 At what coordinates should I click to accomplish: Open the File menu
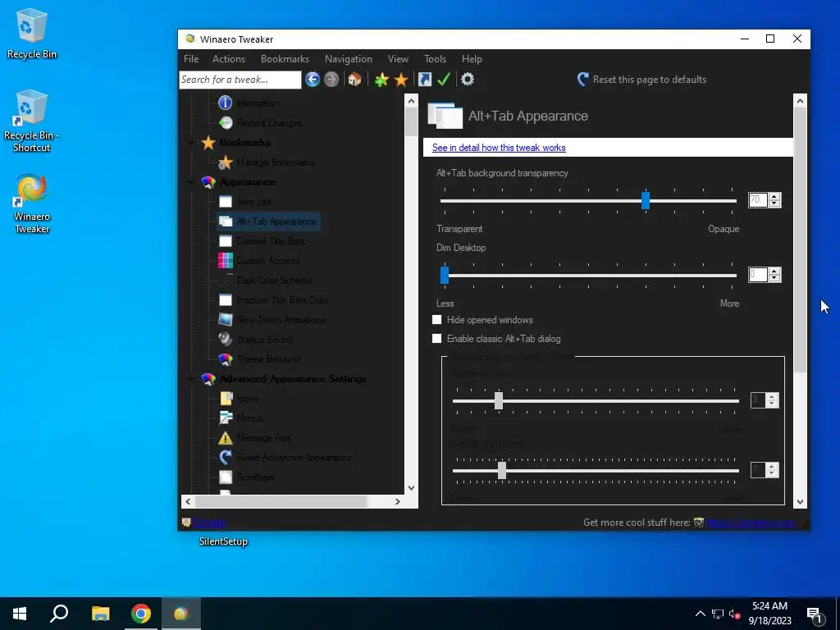point(191,59)
